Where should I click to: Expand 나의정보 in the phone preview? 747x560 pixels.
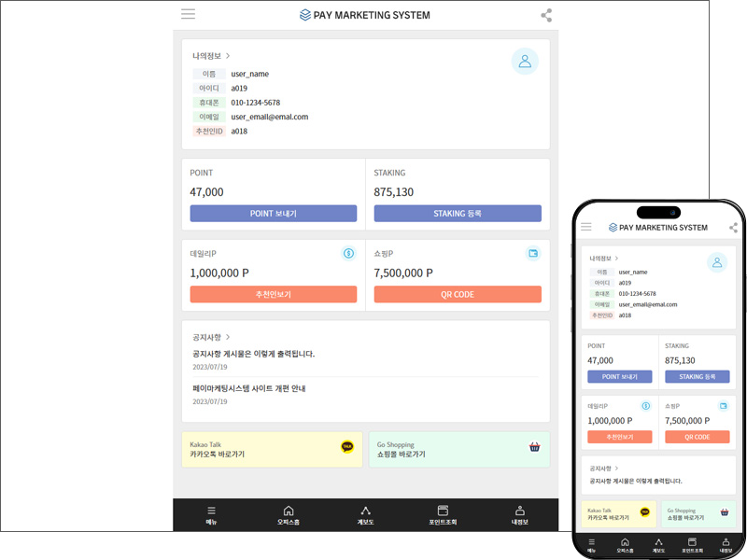616,258
